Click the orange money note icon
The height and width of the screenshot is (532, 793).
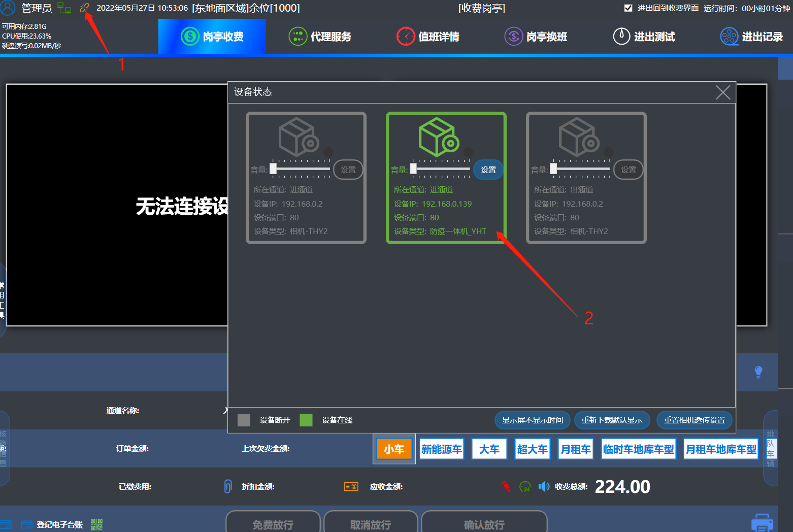[x=351, y=486]
